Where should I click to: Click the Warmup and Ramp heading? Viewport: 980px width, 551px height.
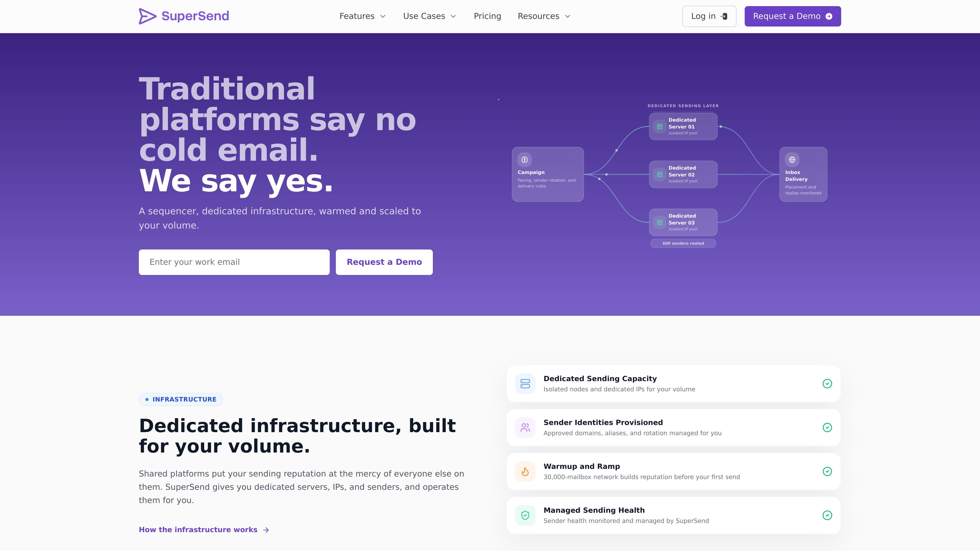[x=582, y=467]
